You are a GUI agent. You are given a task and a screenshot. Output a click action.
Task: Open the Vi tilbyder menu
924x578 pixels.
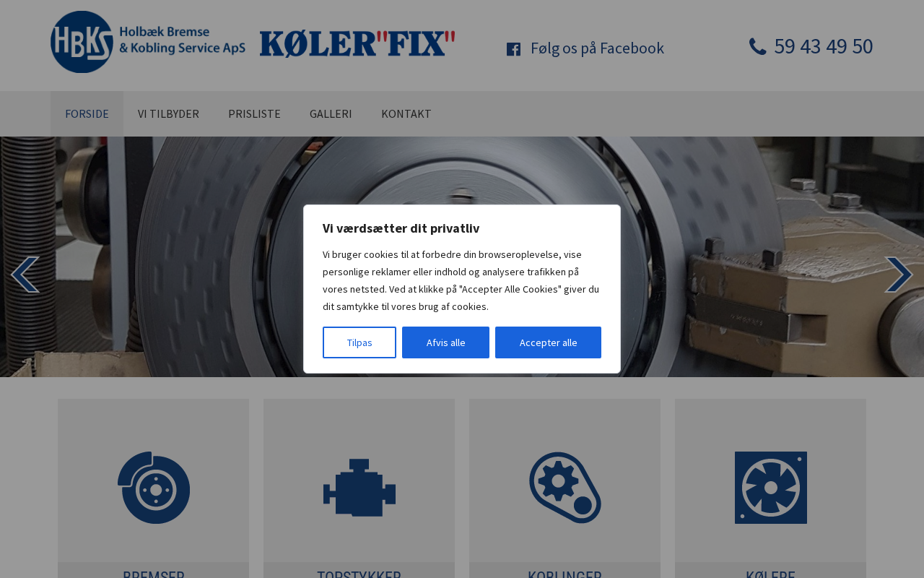click(168, 113)
